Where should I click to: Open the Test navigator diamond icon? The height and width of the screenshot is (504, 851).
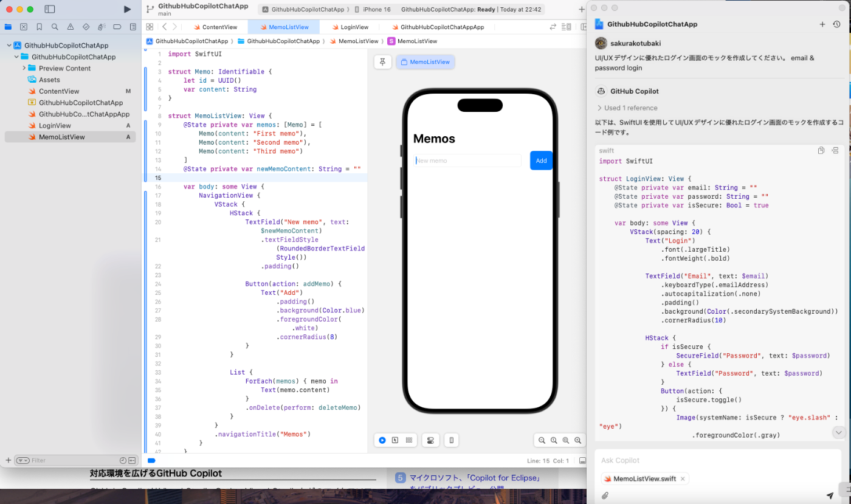[86, 27]
